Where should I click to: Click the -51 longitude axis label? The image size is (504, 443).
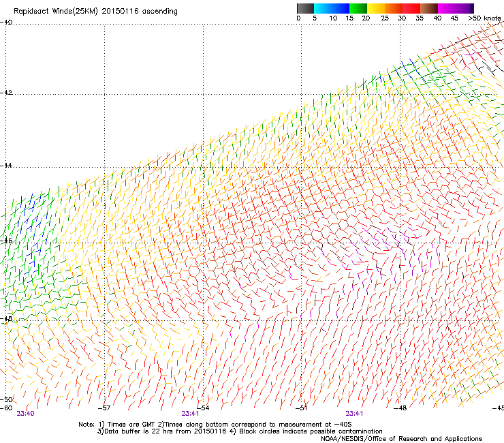(x=301, y=408)
